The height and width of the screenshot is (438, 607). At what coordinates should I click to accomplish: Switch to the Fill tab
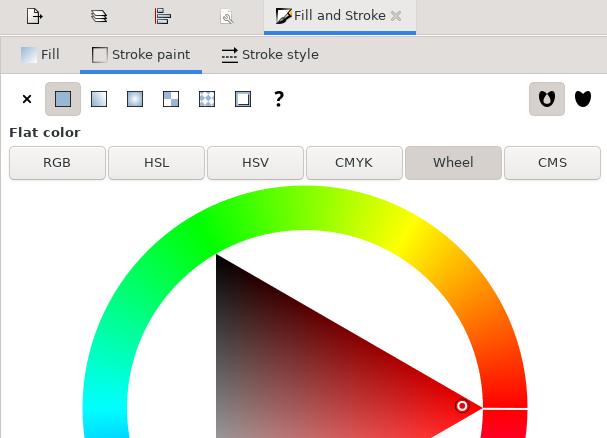[x=41, y=55]
